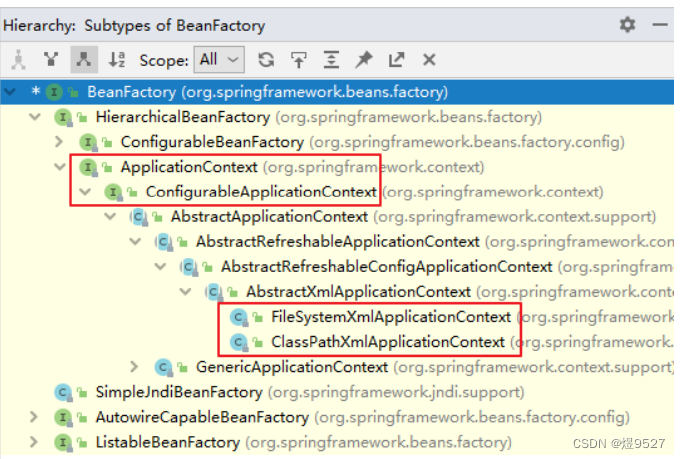Click the abstract class icon beside AbstractRefreshableApplicationContext
Viewport: 680px width, 459px height.
(164, 243)
